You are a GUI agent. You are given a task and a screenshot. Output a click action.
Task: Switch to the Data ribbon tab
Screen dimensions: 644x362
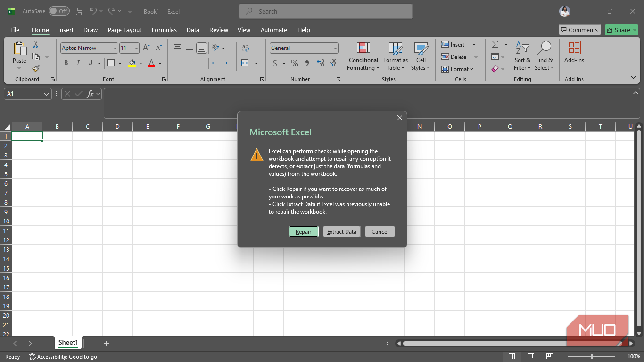click(x=193, y=30)
